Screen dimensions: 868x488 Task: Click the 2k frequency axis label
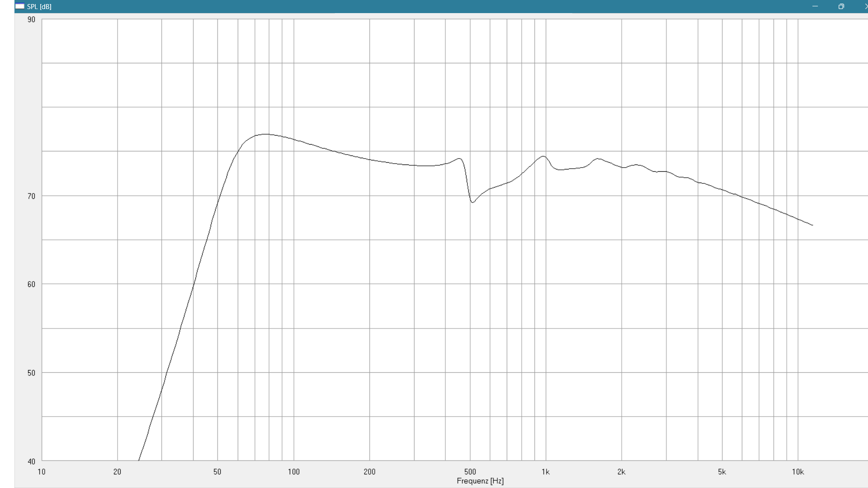[622, 472]
